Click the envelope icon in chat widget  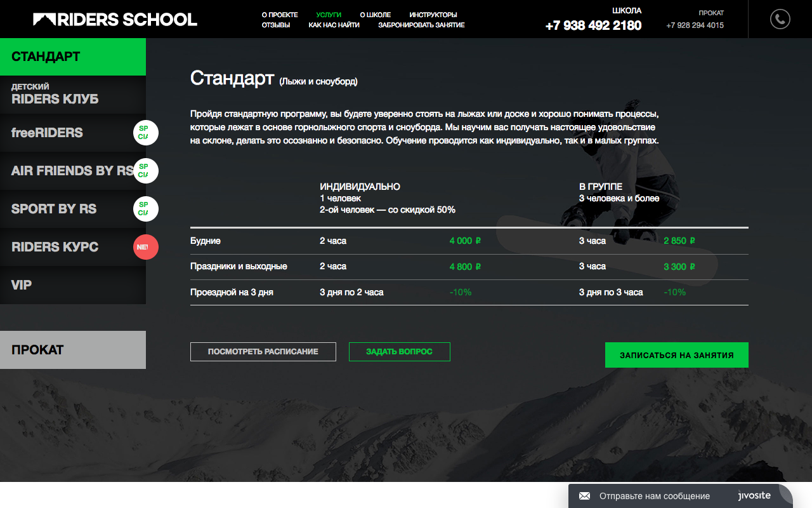click(584, 496)
